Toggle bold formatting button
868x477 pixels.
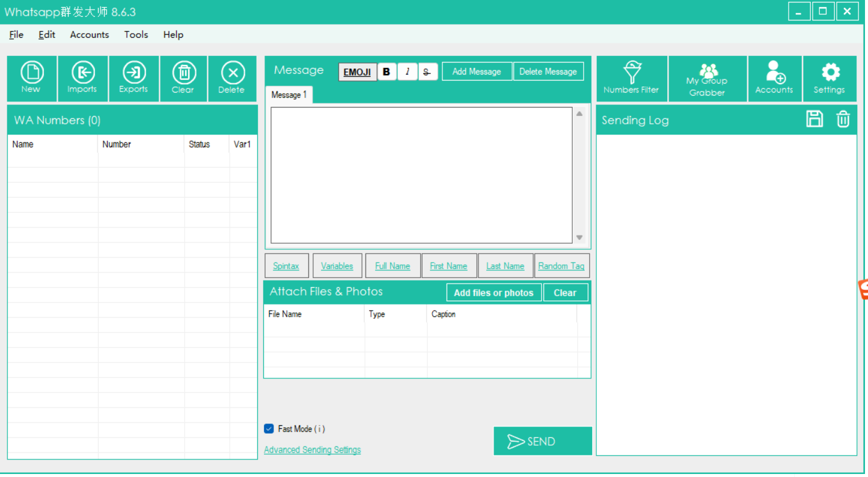387,71
